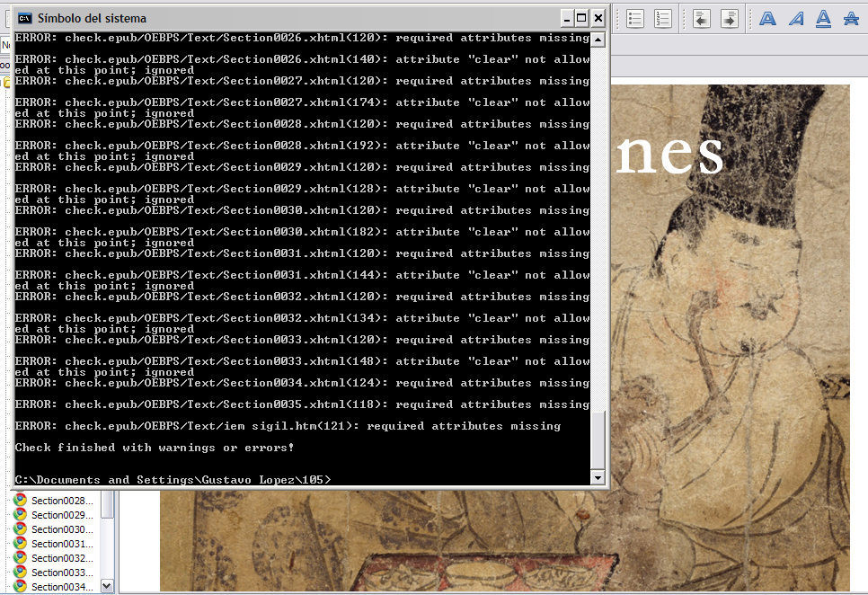The height and width of the screenshot is (595, 868).
Task: Click the Section0035.xhtml(118) error line
Action: point(302,404)
